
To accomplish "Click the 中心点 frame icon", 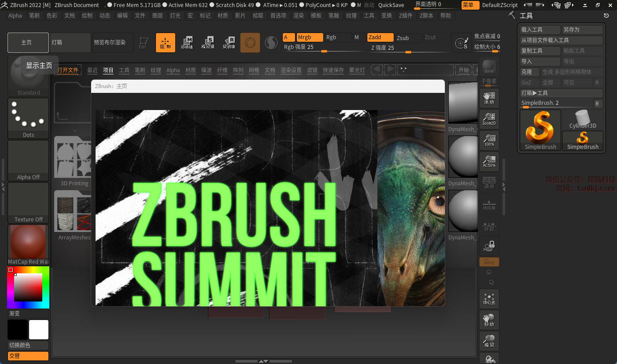I will click(489, 298).
